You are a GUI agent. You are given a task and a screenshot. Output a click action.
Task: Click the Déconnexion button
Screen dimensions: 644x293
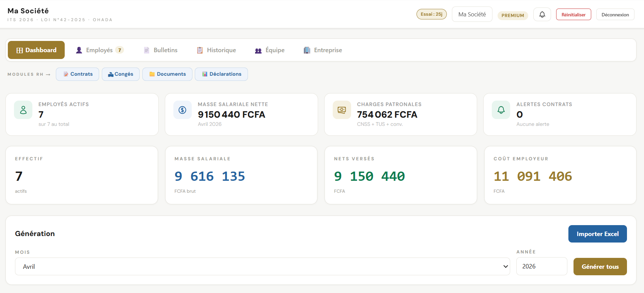point(615,14)
